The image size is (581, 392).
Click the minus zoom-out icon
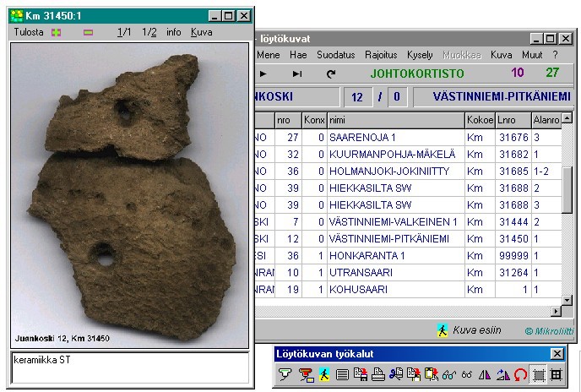[x=88, y=32]
